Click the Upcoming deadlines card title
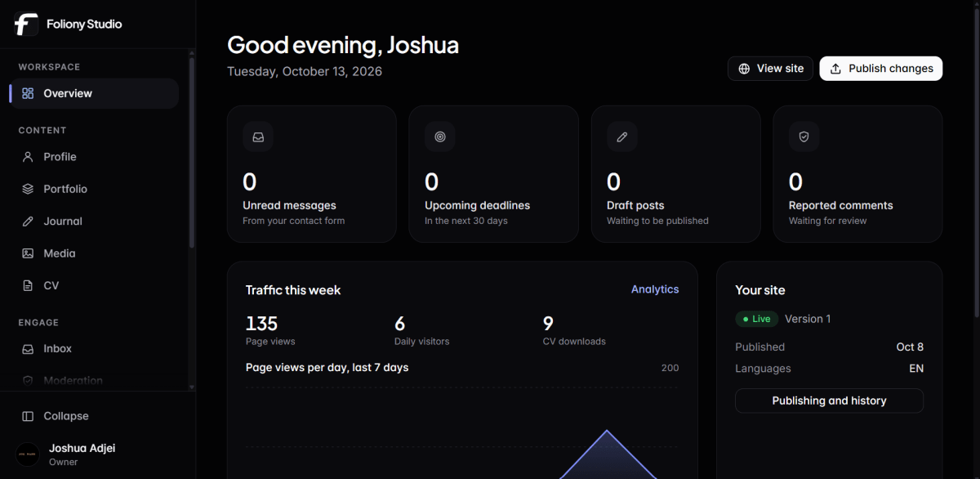This screenshot has width=980, height=479. [477, 205]
